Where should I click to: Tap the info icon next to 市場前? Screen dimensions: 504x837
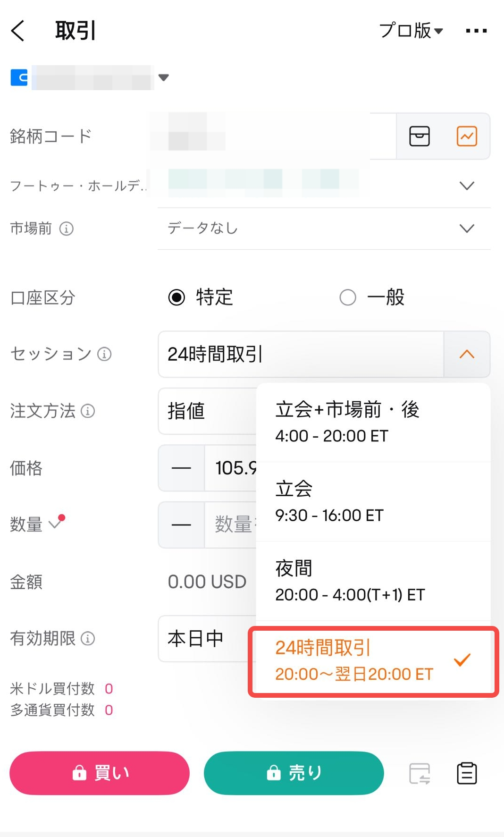(x=67, y=229)
